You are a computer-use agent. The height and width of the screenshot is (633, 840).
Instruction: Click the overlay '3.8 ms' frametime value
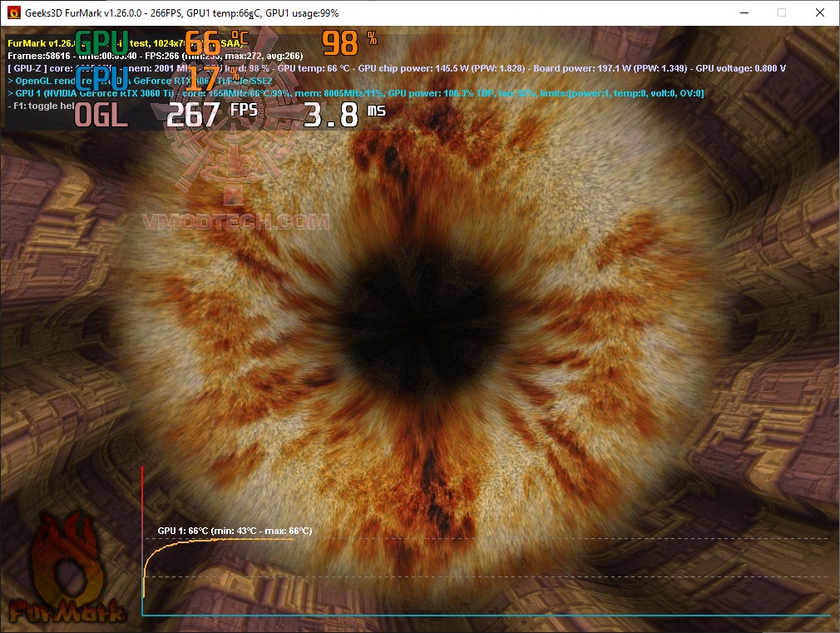tap(344, 114)
